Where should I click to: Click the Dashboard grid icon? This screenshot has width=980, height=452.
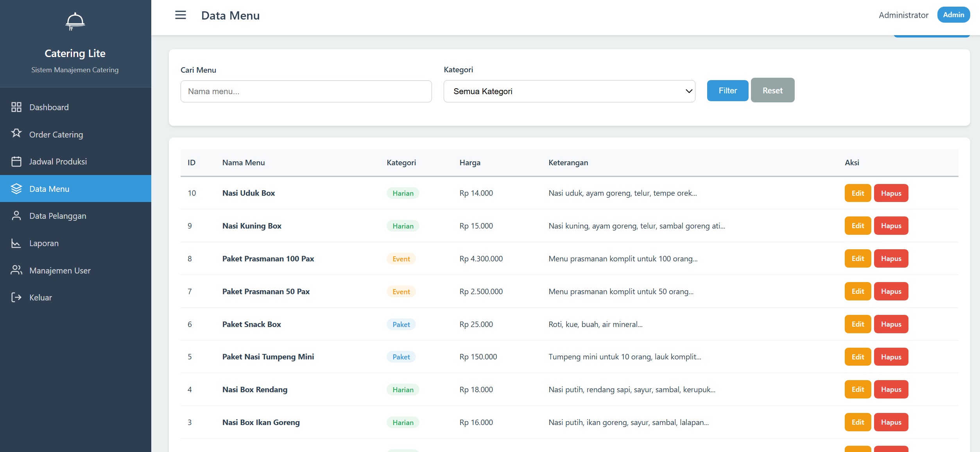pyautogui.click(x=16, y=107)
